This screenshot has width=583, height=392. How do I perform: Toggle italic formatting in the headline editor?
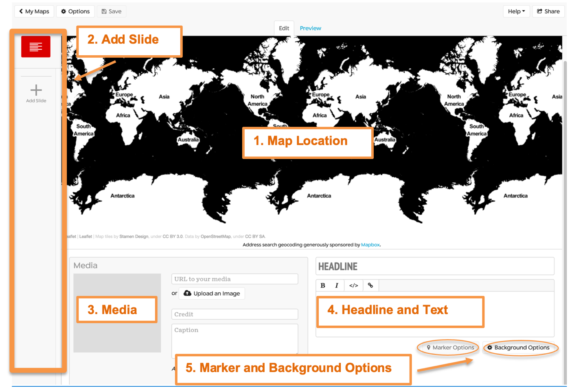click(x=337, y=285)
